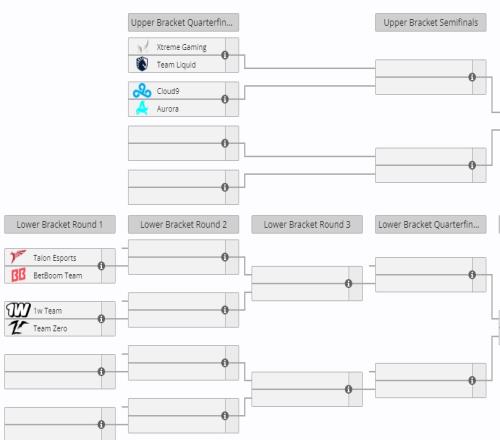Click the Lower Bracket Round 2 header

(183, 225)
